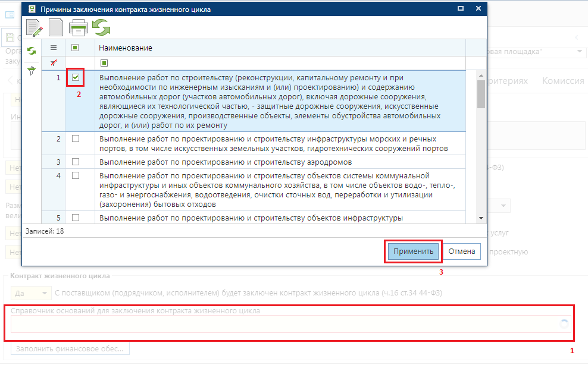The width and height of the screenshot is (588, 365).
Task: Open the Да dropdown in background window
Action: coord(31,293)
